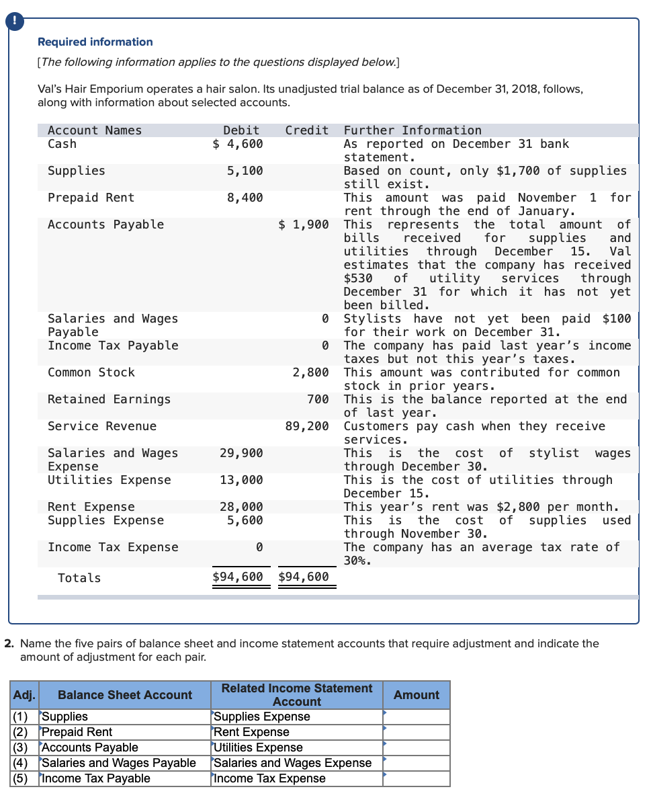Select the Balance Sheet Account column header
653x812 pixels.
124,695
